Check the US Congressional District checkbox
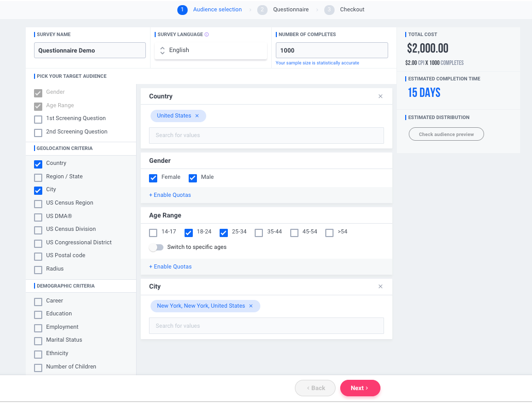This screenshot has height=403, width=532. (38, 244)
